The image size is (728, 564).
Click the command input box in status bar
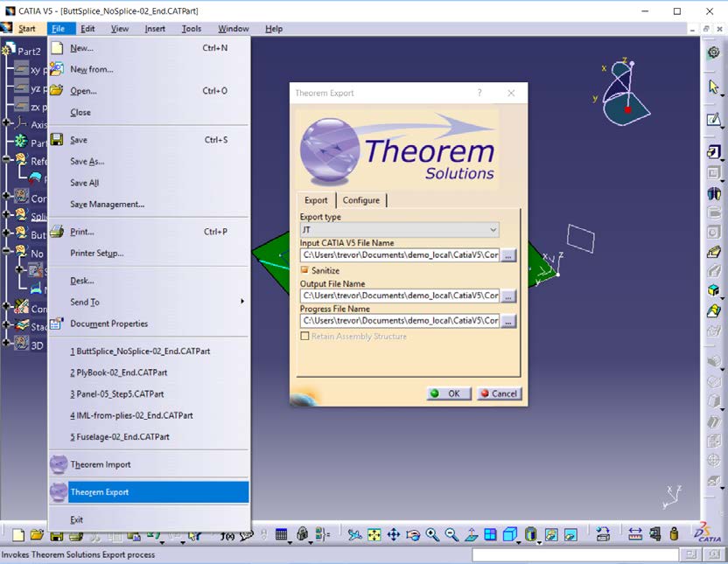point(576,554)
